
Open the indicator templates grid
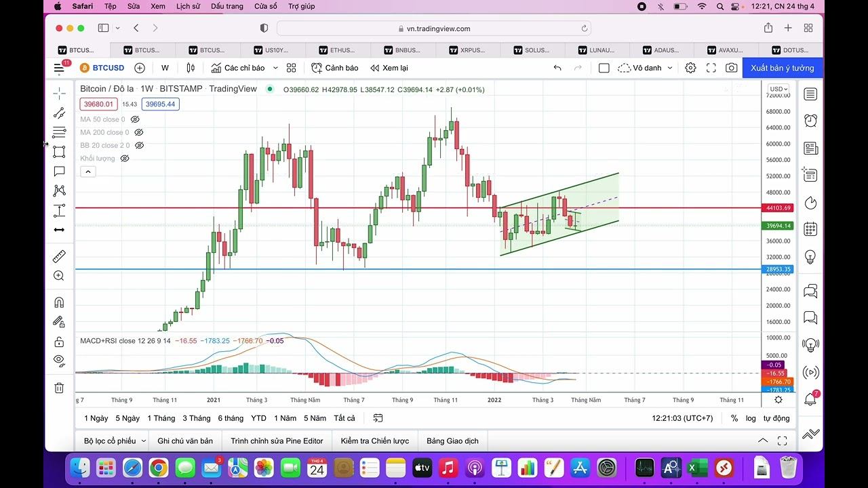(292, 68)
